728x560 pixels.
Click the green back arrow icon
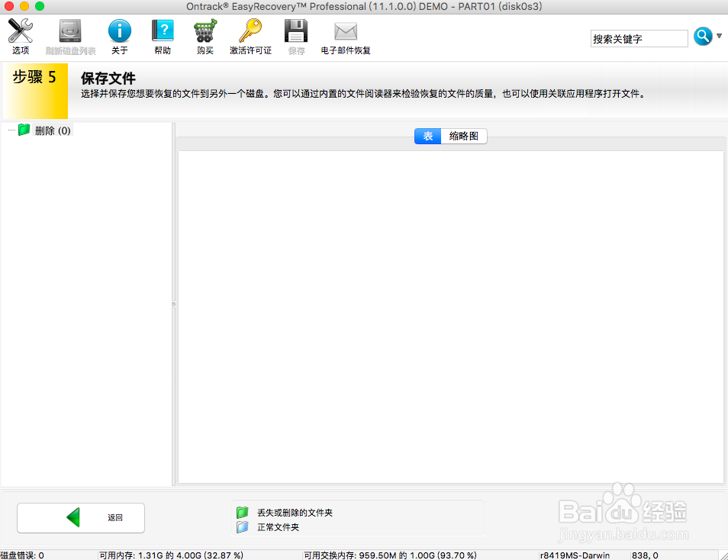tap(73, 517)
